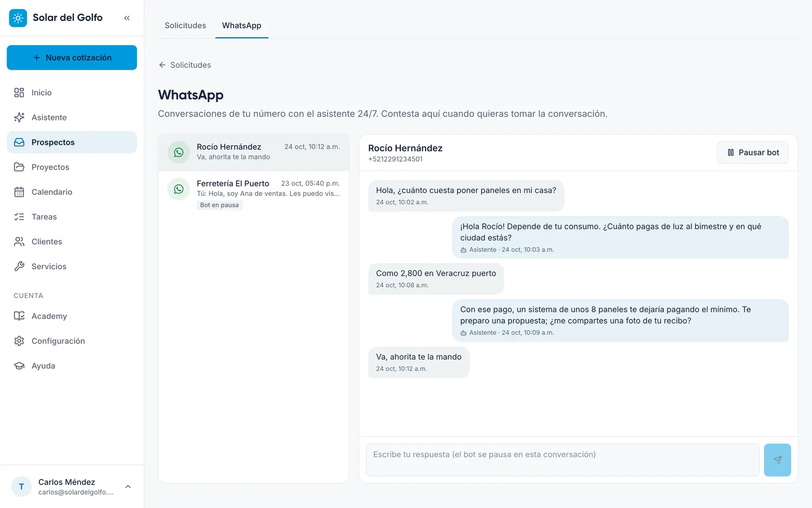This screenshot has width=812, height=508.
Task: Switch to the Solicitudes tab
Action: click(x=185, y=25)
